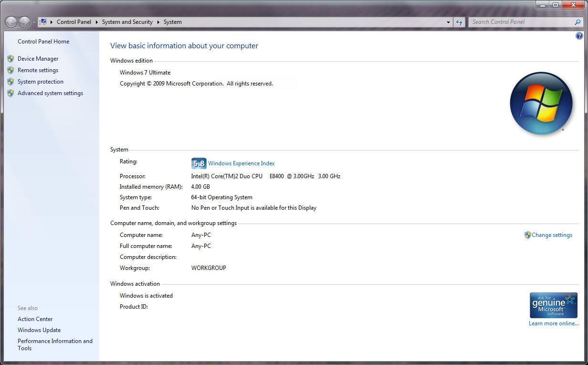This screenshot has width=588, height=365.
Task: Expand the arrow after Control Panel breadcrumb
Action: [x=96, y=22]
